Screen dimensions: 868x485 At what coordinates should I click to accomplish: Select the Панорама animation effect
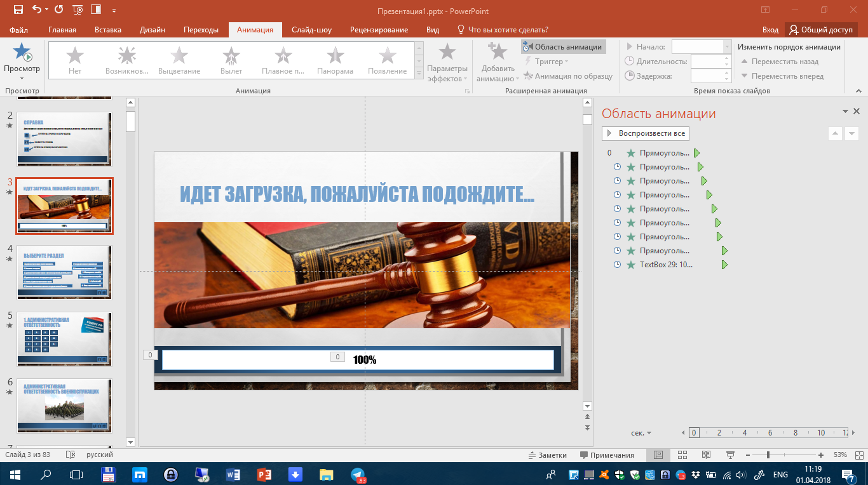[x=336, y=62]
